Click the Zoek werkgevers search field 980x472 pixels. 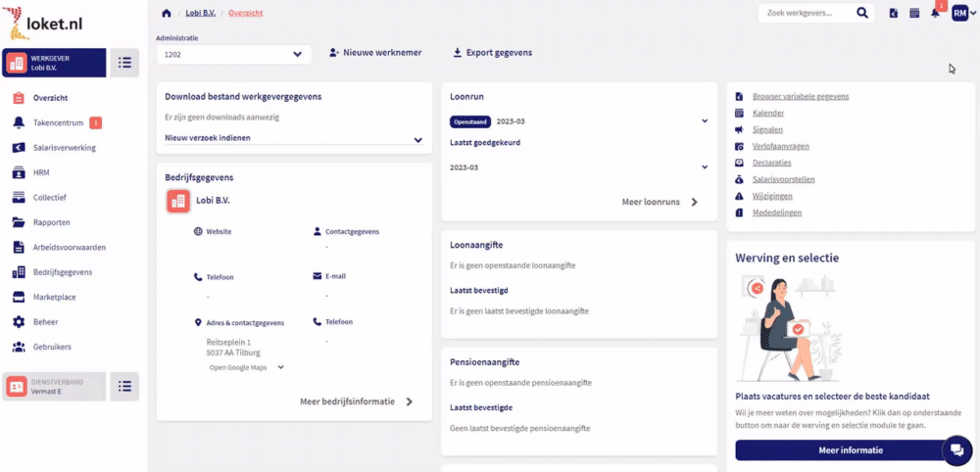point(806,13)
